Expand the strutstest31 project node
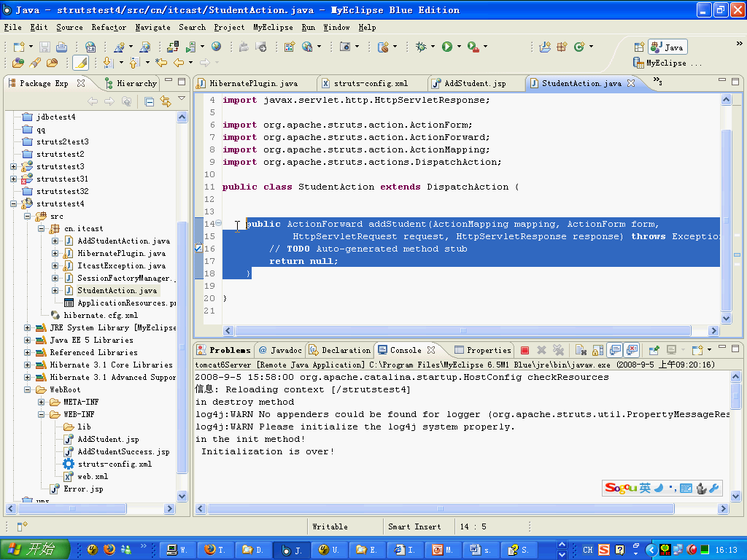This screenshot has height=560, width=747. click(x=14, y=179)
